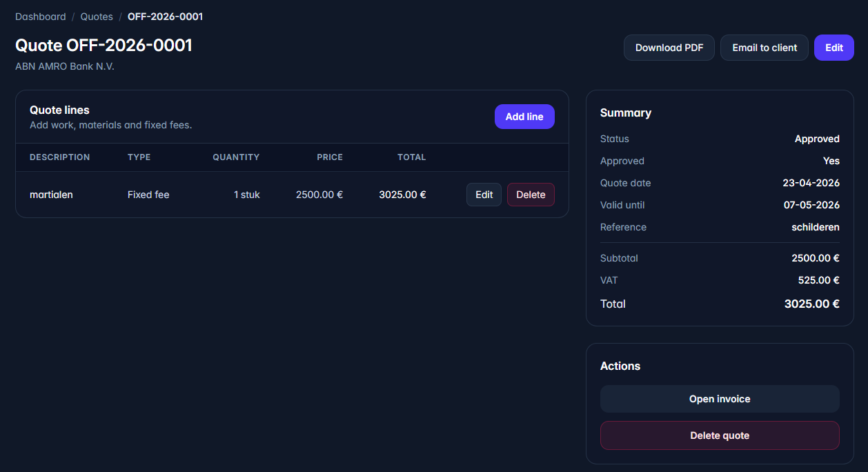The image size is (868, 472).
Task: Add a new quote line
Action: tap(524, 117)
